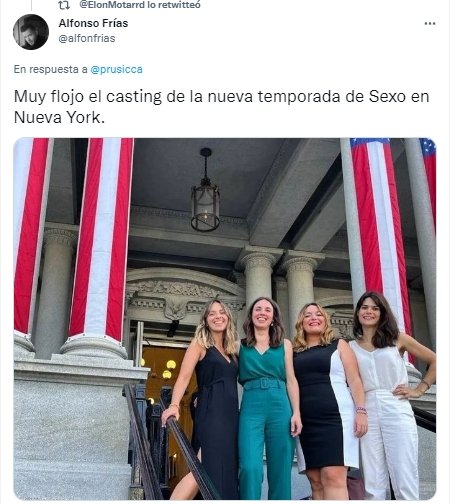Click the woman in white outfit in photo
Image resolution: width=459 pixels, height=504 pixels.
(x=390, y=395)
